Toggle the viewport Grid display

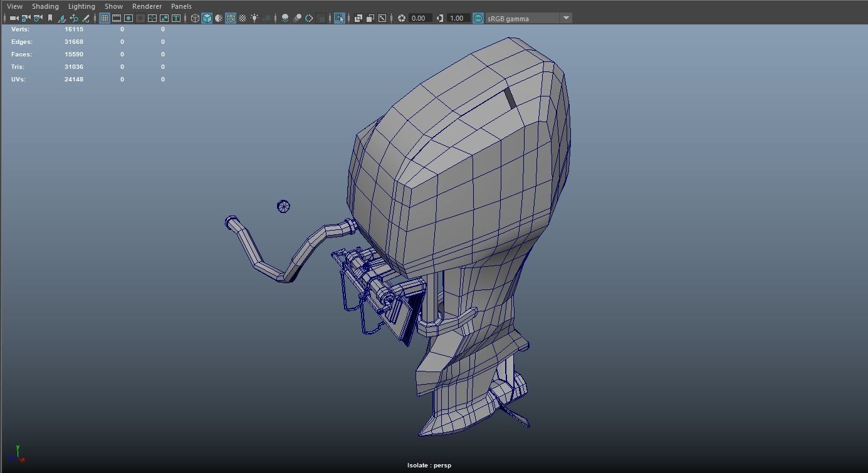[105, 18]
